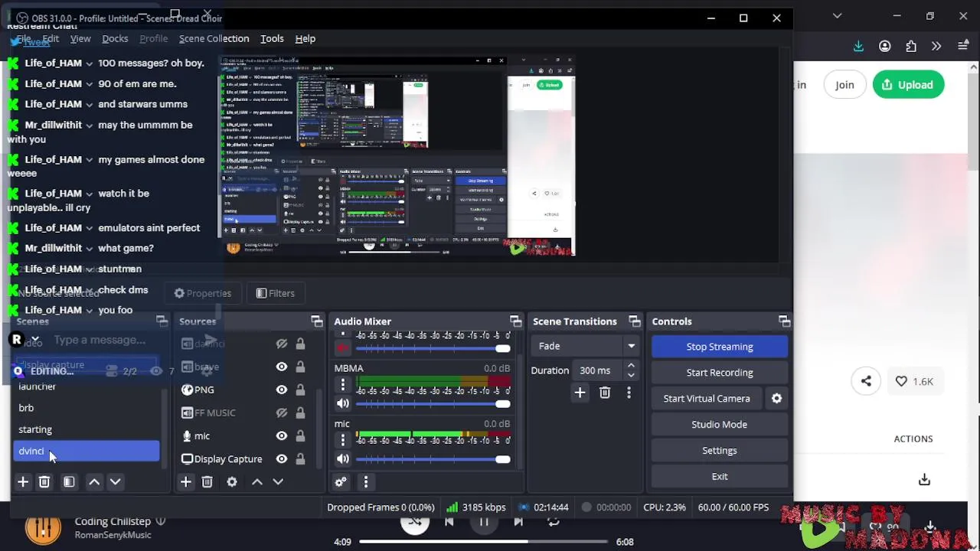Click Start Virtual Camera
Image resolution: width=980 pixels, height=551 pixels.
coord(707,398)
